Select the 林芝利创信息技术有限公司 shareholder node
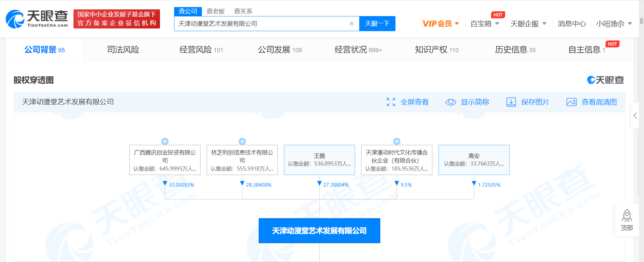 point(242,160)
